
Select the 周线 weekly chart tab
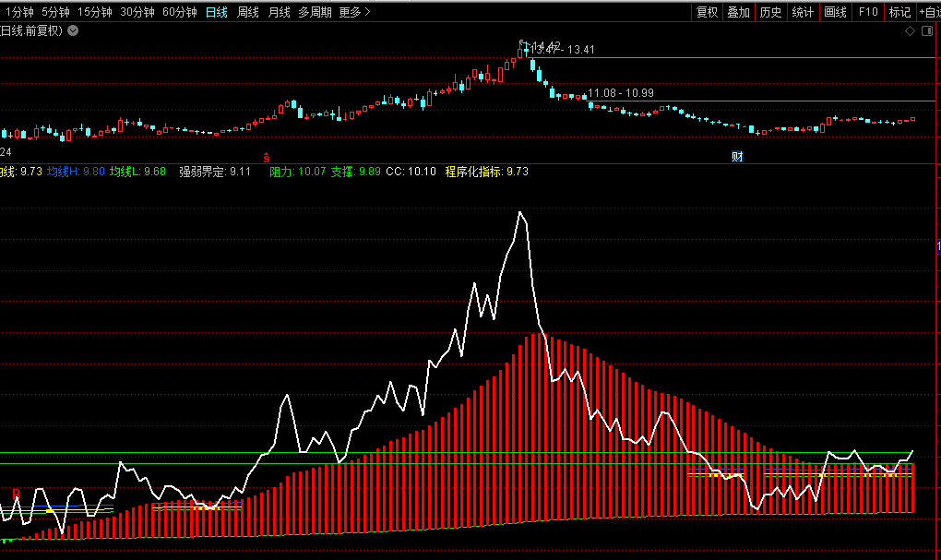click(247, 12)
